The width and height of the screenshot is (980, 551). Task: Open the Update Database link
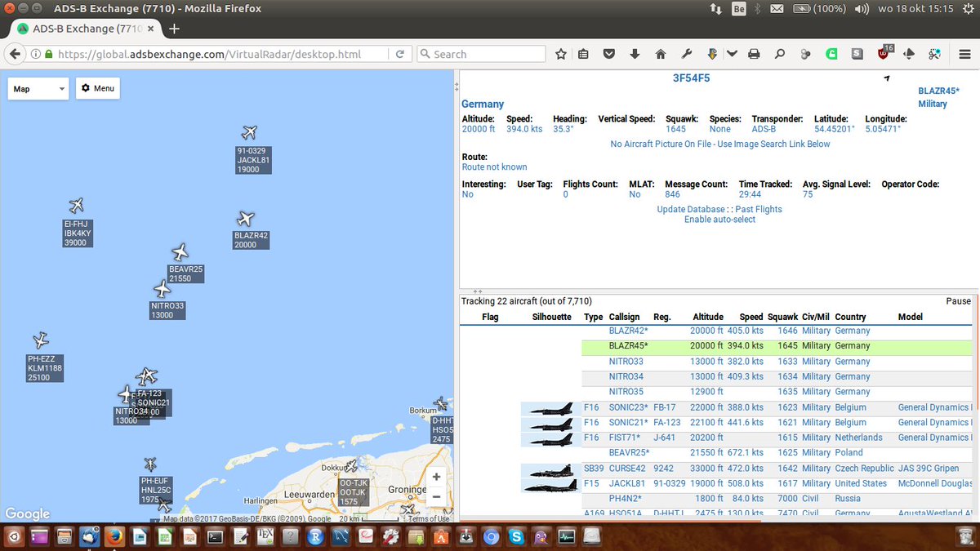693,210
